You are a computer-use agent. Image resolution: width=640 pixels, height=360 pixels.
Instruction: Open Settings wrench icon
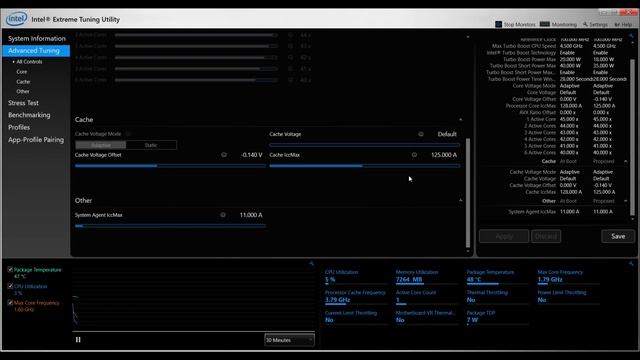coord(585,24)
